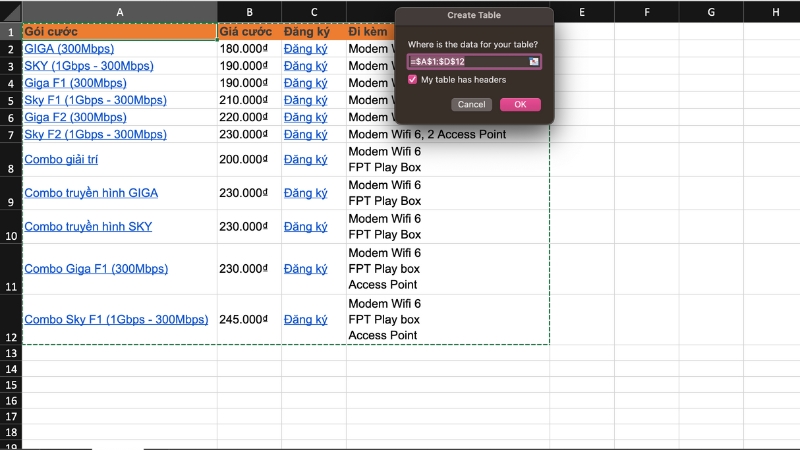Open the GIGA (300Mbps) link

tap(69, 49)
